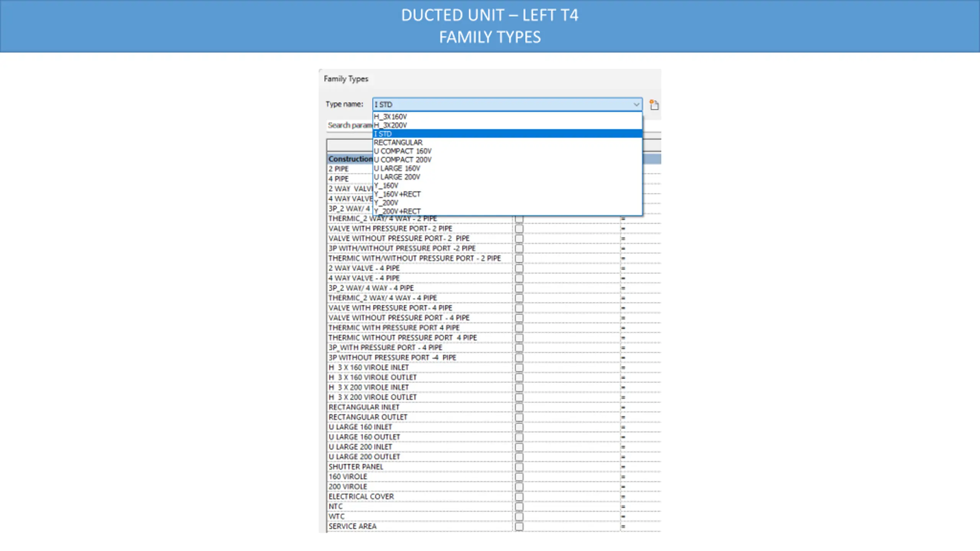
Task: Check the RECTANGULAR INLET box
Action: click(519, 408)
